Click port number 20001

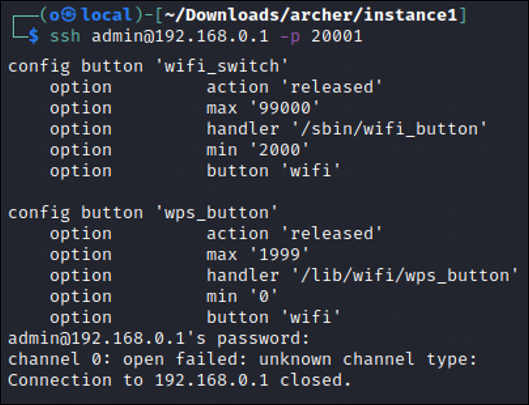tap(337, 36)
